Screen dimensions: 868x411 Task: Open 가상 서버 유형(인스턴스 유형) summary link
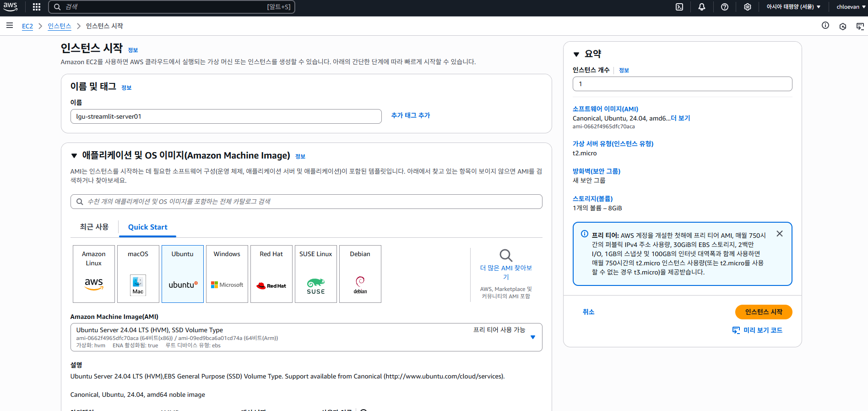[613, 144]
